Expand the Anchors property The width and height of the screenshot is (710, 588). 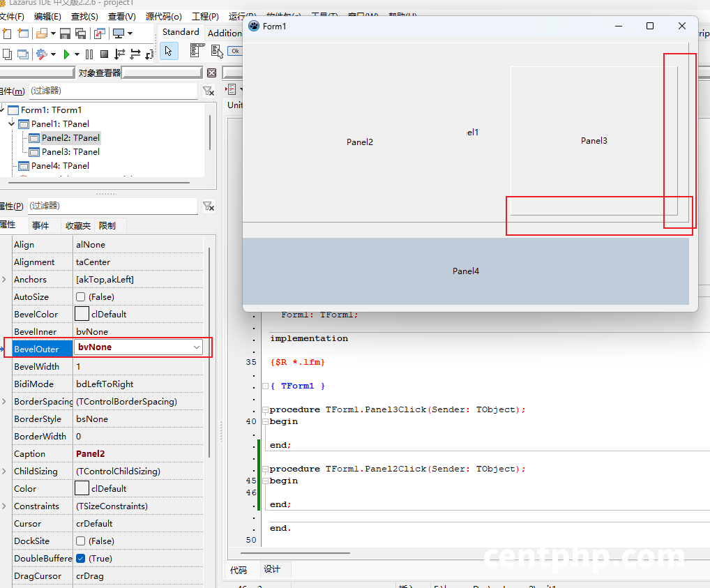tap(4, 279)
